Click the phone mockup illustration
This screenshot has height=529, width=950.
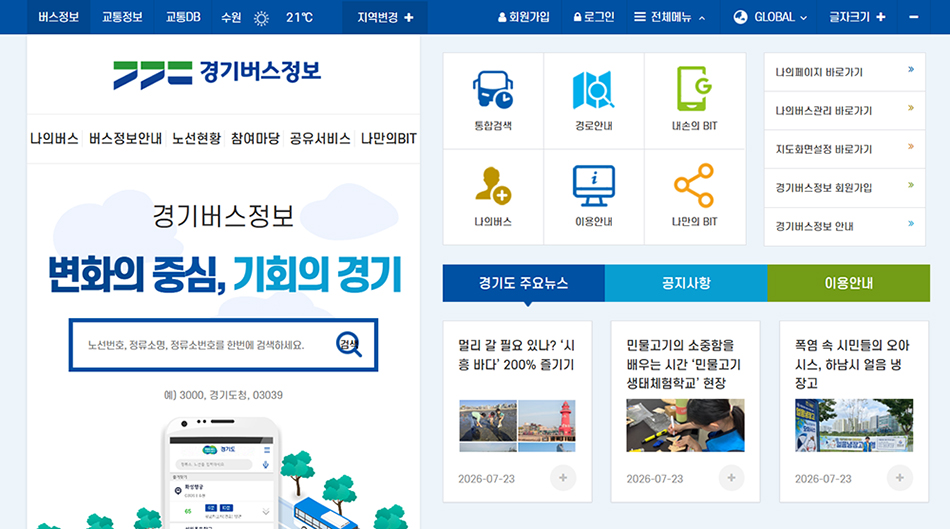click(223, 473)
